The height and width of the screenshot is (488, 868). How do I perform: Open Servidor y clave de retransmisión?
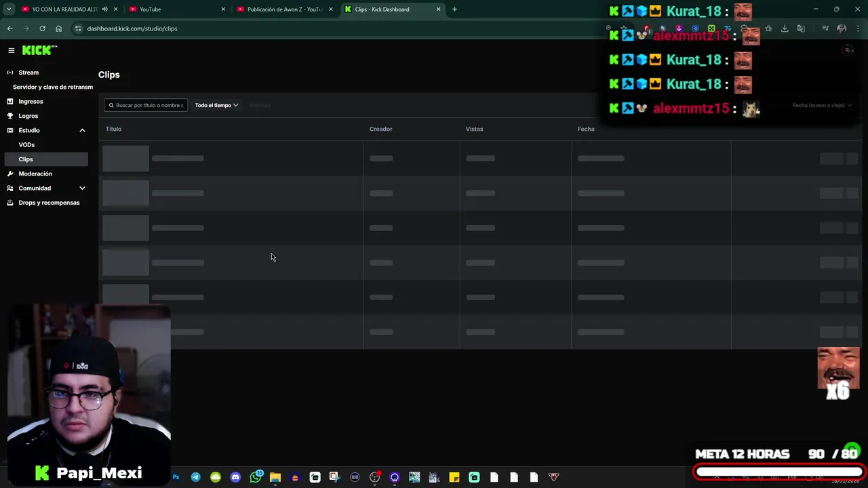click(53, 87)
